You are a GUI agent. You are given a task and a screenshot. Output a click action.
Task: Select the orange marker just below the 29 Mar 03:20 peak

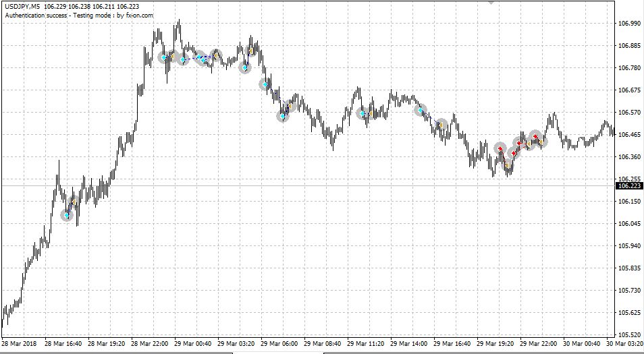click(x=251, y=51)
